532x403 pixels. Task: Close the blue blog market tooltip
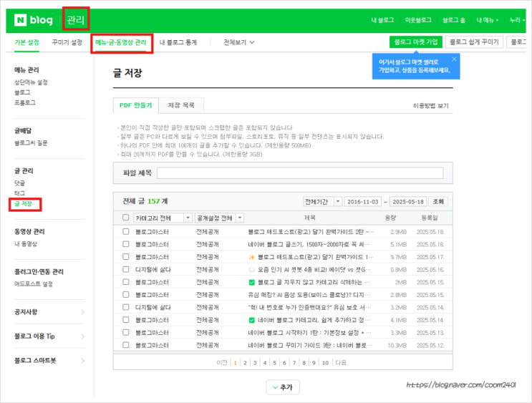tap(454, 59)
